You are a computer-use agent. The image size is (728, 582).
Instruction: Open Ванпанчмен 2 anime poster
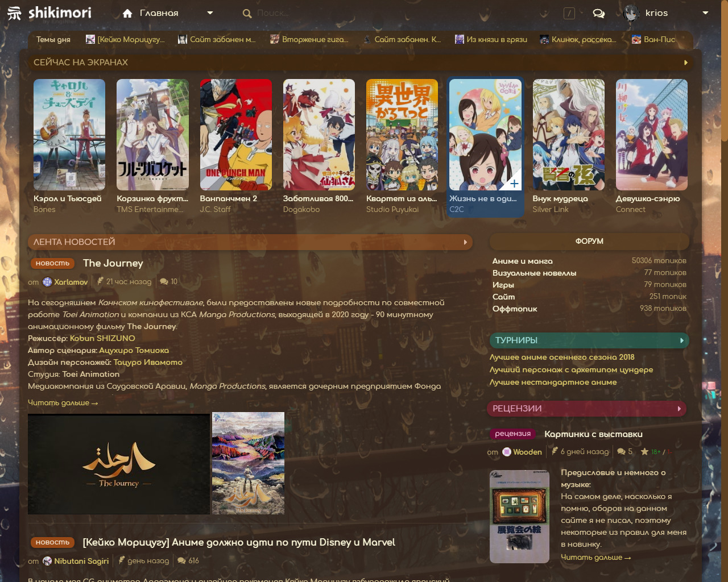pyautogui.click(x=235, y=135)
